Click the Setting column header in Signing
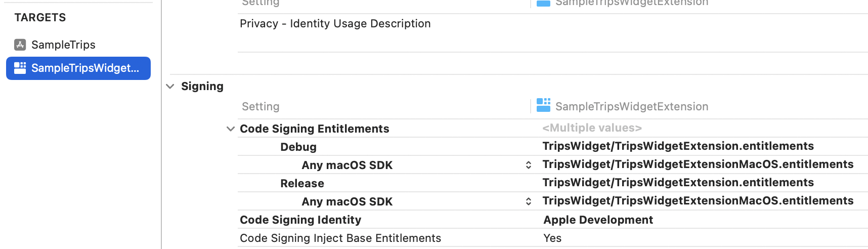868x249 pixels. 261,107
